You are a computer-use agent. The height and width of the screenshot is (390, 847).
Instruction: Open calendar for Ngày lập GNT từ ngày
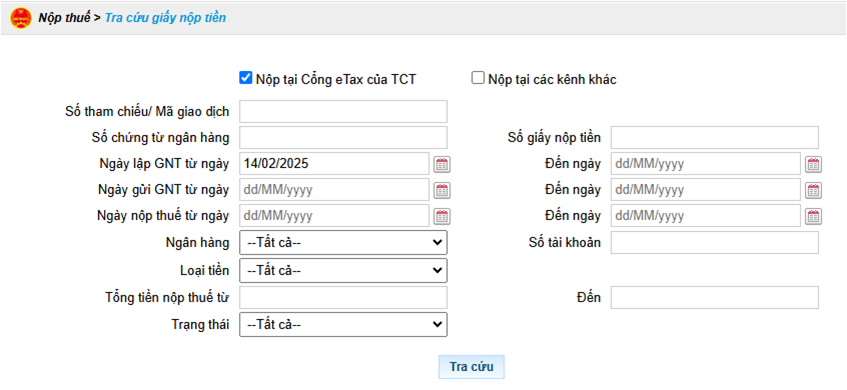click(x=442, y=165)
